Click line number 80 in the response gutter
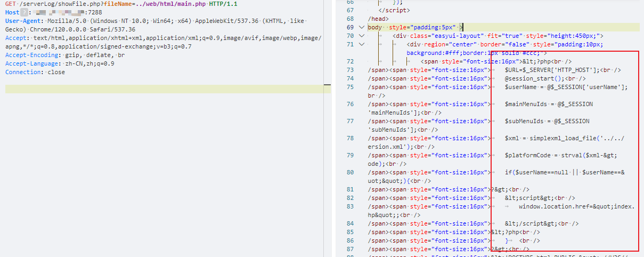 point(349,172)
